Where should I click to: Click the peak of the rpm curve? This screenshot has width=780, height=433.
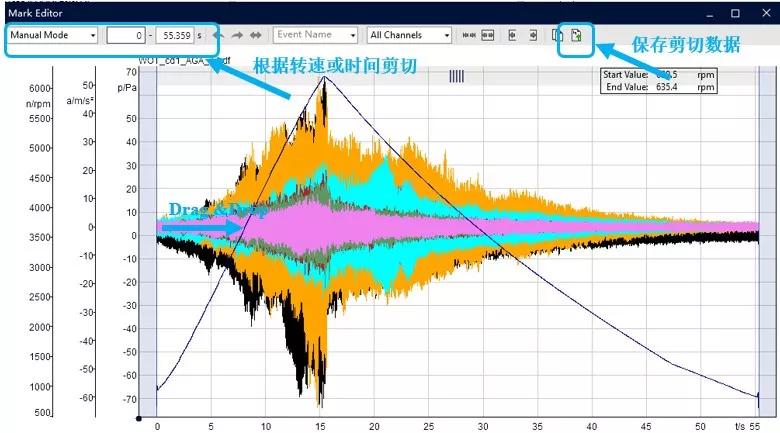tap(323, 77)
